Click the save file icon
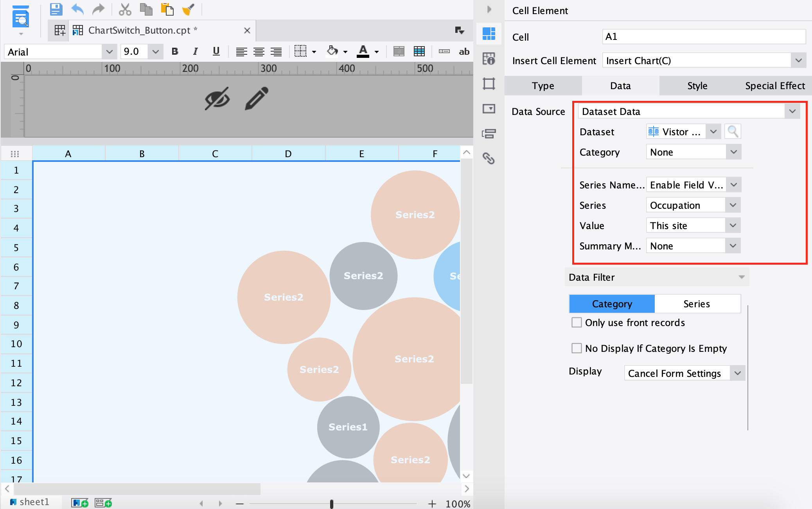 56,9
